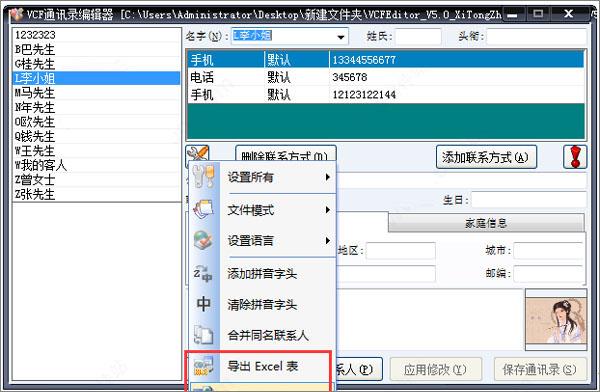Screen dimensions: 600x392
Task: Click 默认 cell in the 12123122144 row
Action: pyautogui.click(x=297, y=95)
